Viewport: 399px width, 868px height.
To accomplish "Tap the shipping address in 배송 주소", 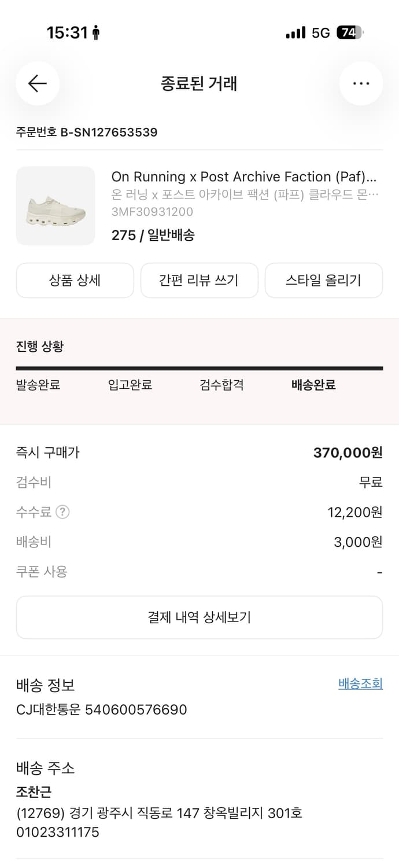I will (x=158, y=812).
